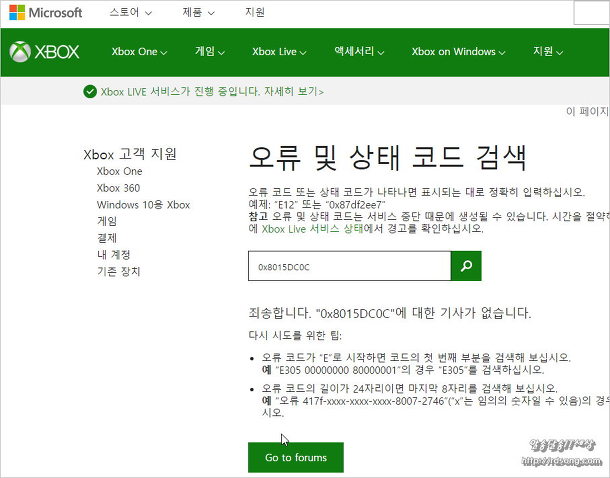The image size is (610, 478).
Task: Click the green magnifier search button
Action: (466, 266)
